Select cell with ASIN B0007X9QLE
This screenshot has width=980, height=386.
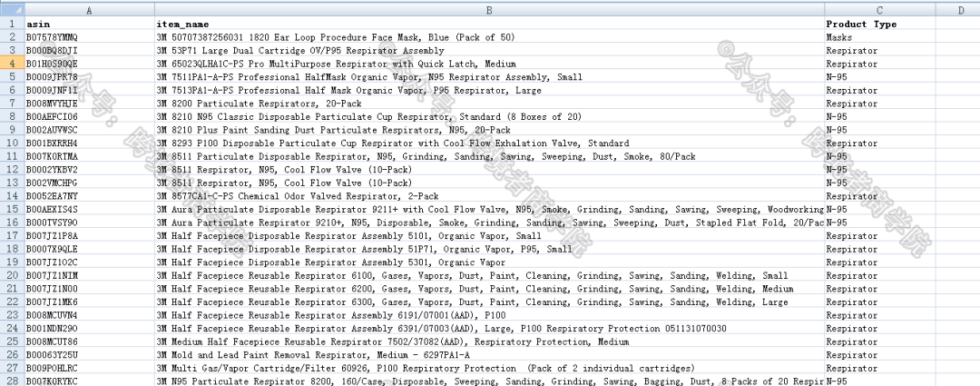90,249
